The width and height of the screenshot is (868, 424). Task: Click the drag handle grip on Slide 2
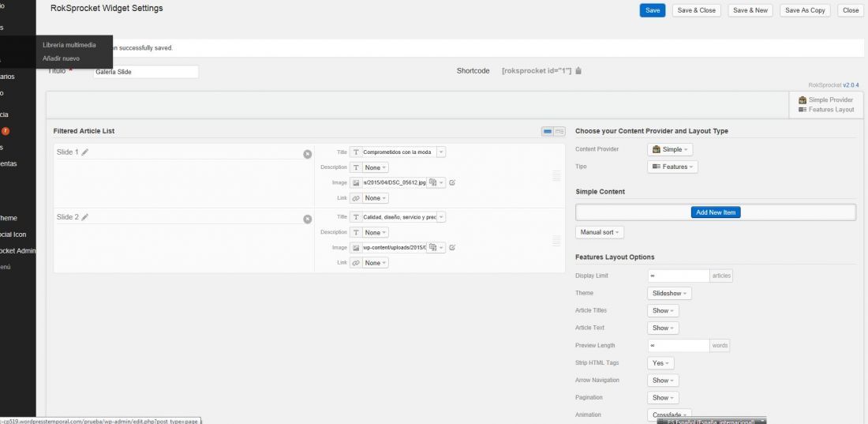coord(556,241)
